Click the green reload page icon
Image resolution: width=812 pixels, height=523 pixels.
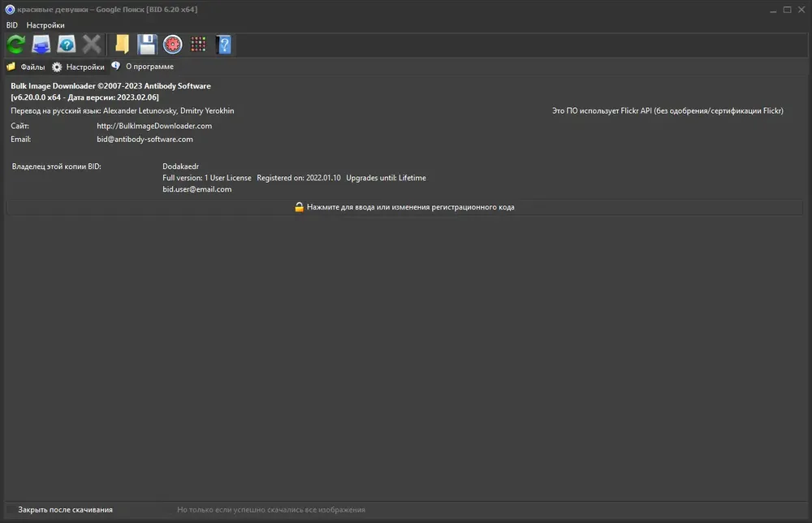click(16, 45)
